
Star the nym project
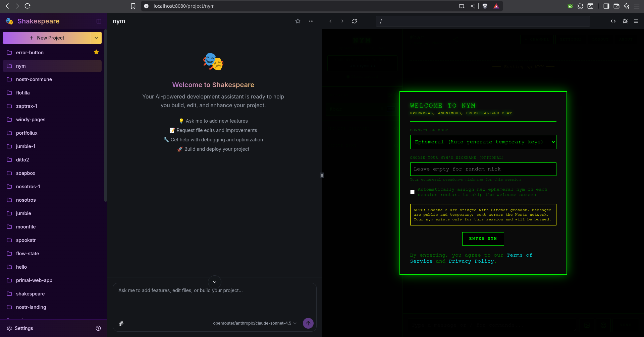pyautogui.click(x=298, y=21)
